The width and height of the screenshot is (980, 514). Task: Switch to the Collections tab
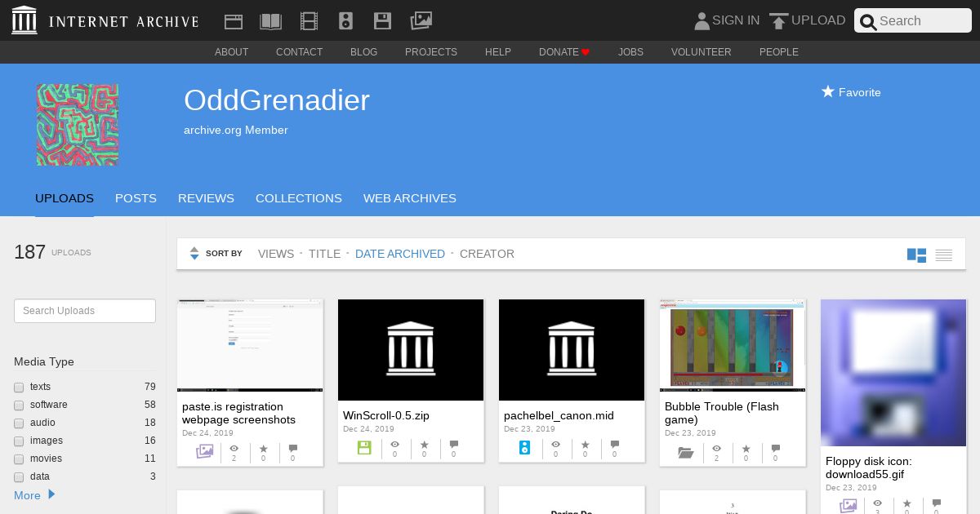click(x=299, y=198)
